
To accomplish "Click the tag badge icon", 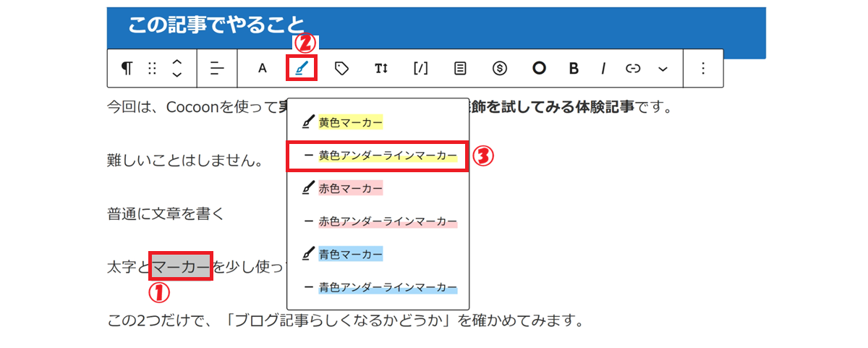I will pyautogui.click(x=341, y=69).
